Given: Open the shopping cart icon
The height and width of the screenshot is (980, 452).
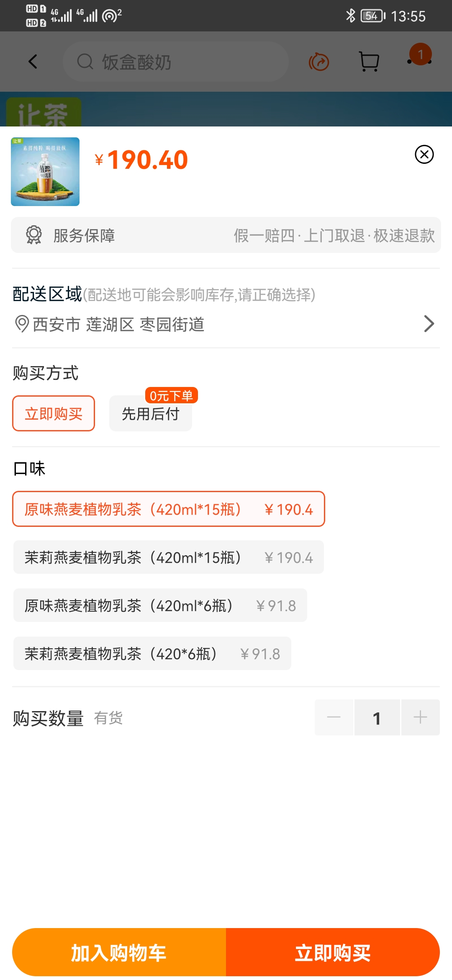Looking at the screenshot, I should pyautogui.click(x=369, y=62).
